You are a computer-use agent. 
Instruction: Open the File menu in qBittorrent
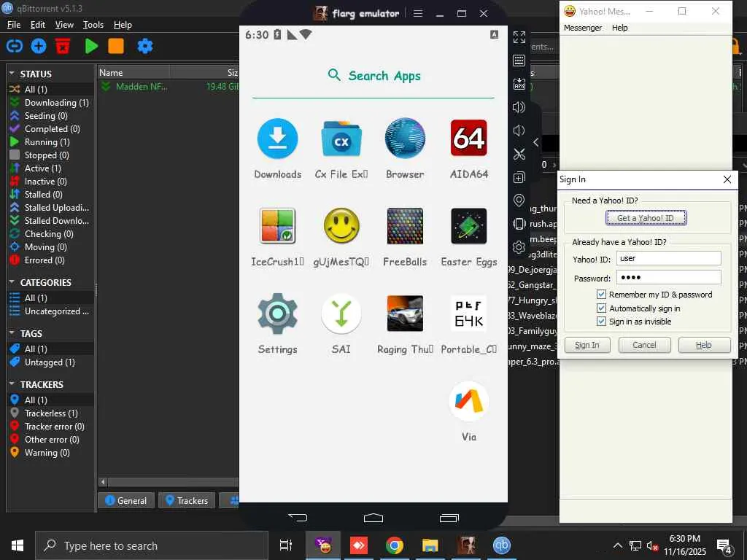tap(14, 25)
